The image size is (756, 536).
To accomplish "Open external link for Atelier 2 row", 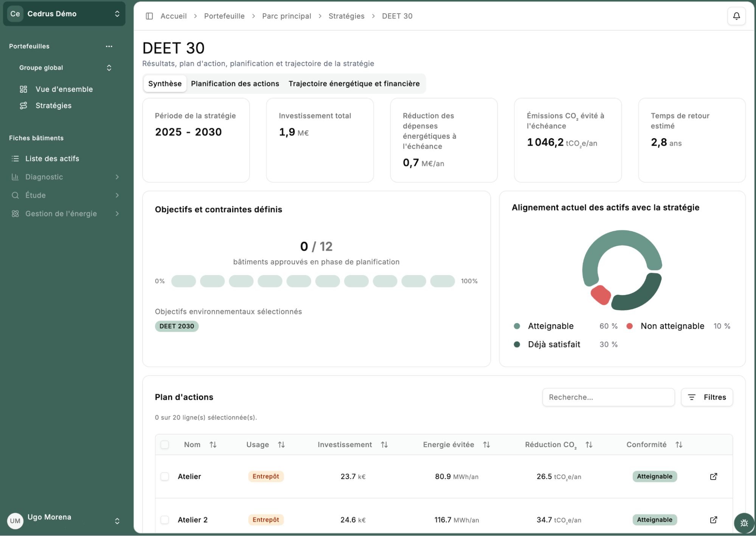I will pyautogui.click(x=713, y=519).
